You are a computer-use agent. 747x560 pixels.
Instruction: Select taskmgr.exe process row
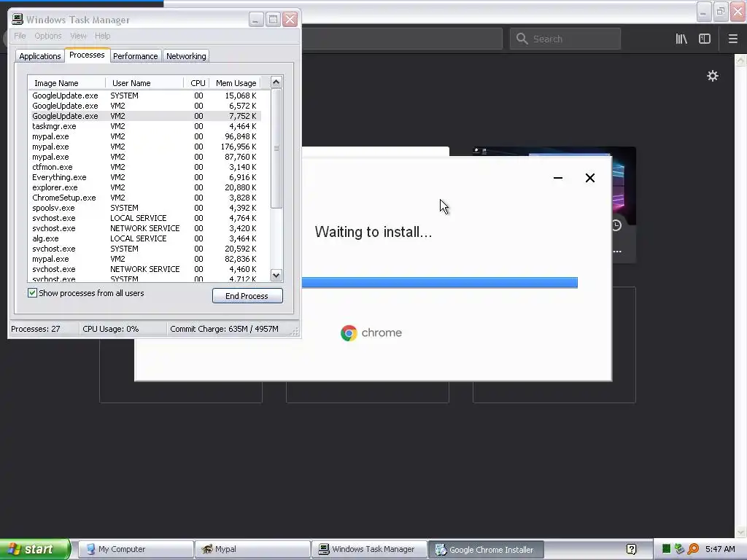pos(145,126)
